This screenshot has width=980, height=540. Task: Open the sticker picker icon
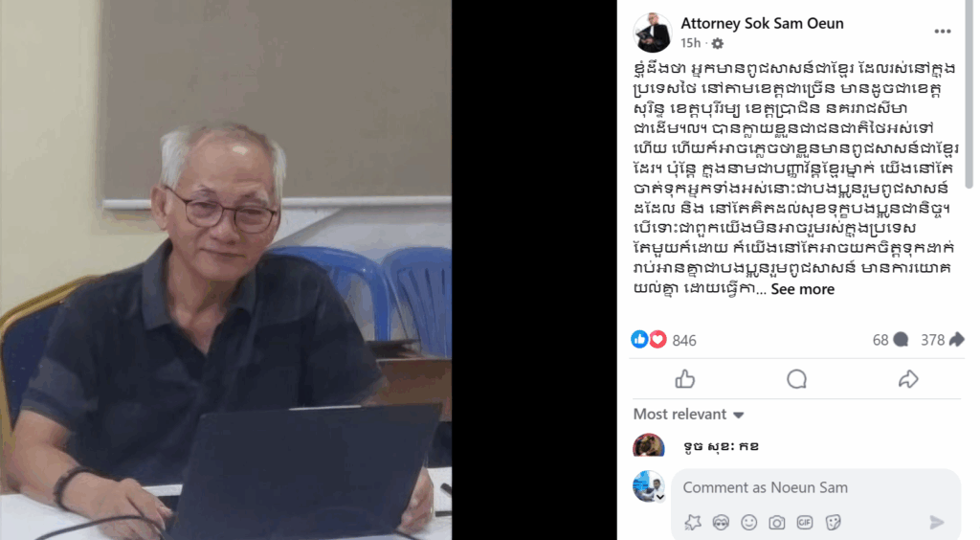coord(834,522)
